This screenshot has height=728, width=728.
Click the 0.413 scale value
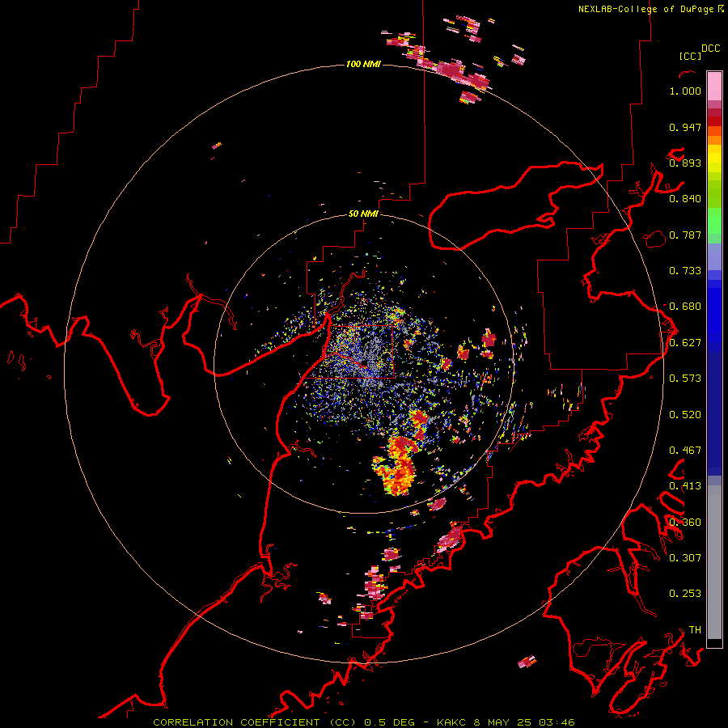[685, 486]
